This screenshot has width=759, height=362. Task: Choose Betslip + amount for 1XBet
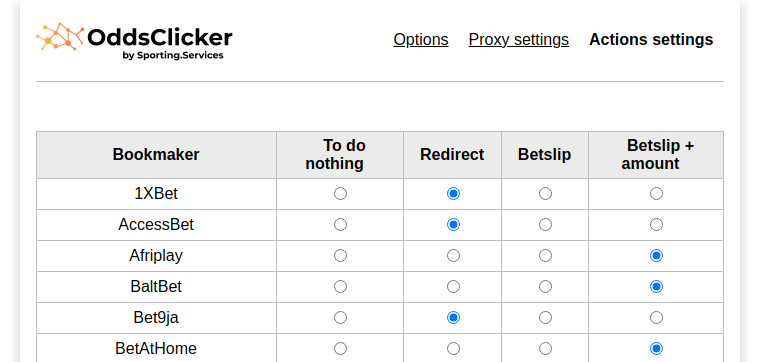click(x=656, y=194)
